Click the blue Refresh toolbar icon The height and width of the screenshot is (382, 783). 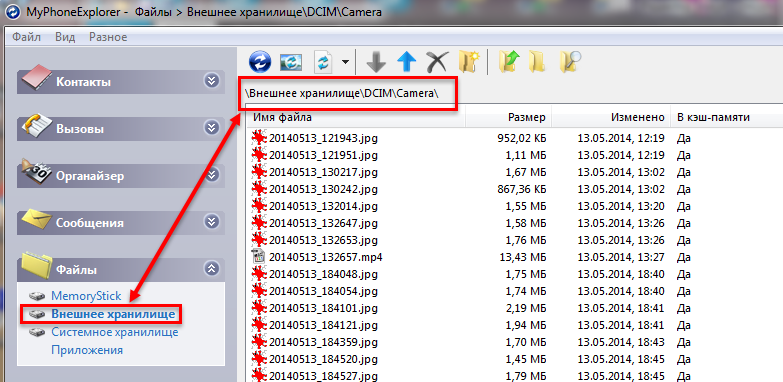point(260,62)
